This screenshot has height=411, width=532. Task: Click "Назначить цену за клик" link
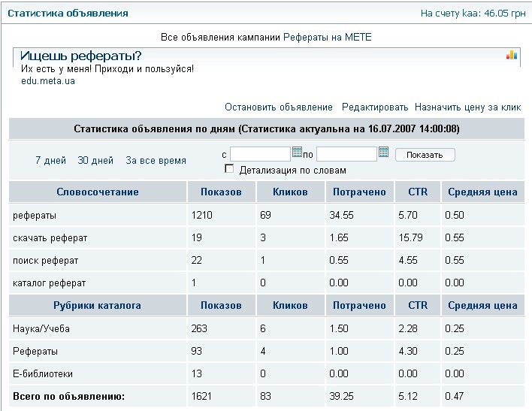pos(467,107)
